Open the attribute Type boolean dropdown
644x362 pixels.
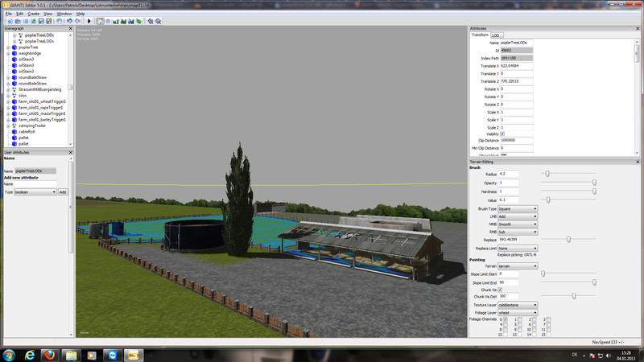coord(35,192)
